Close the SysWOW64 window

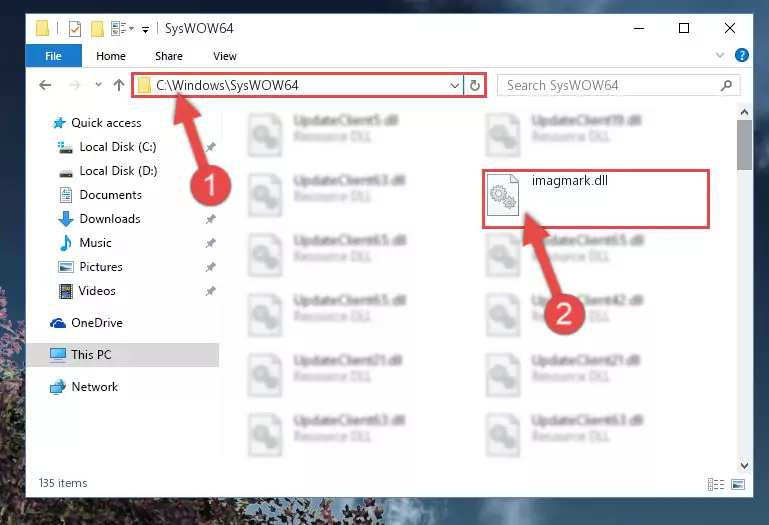click(730, 28)
